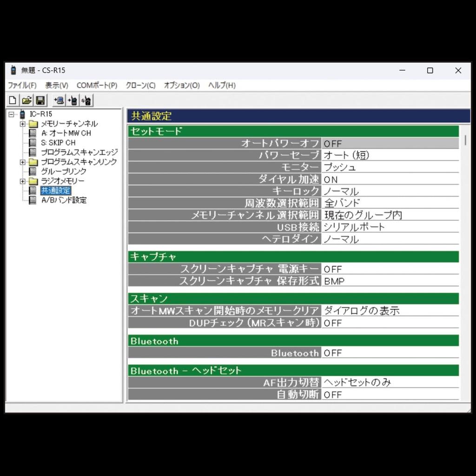Save the current data with the Save icon
This screenshot has height=476, width=476.
40,100
